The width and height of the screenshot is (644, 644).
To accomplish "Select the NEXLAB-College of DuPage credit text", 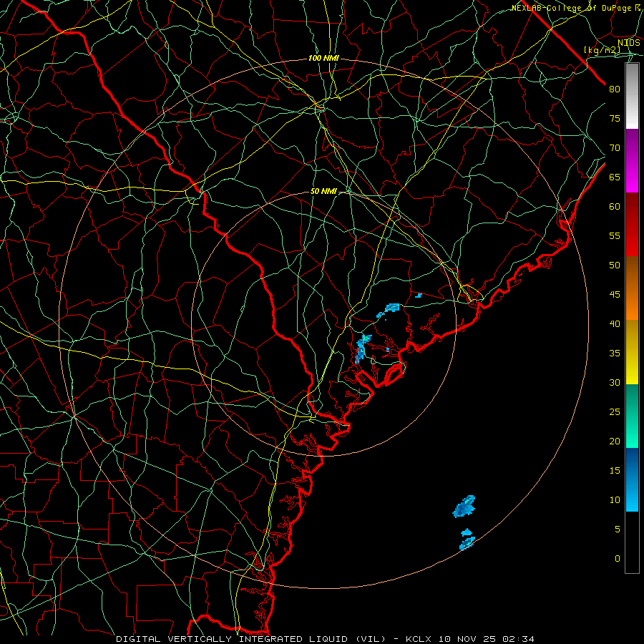I will click(575, 8).
